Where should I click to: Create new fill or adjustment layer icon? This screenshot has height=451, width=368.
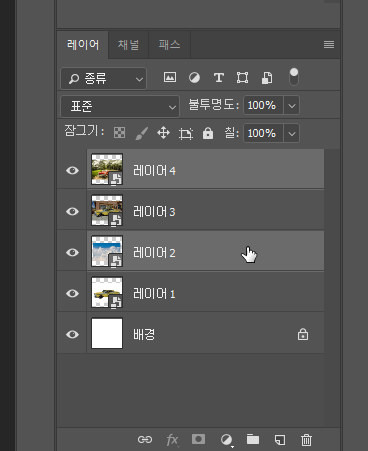click(227, 440)
